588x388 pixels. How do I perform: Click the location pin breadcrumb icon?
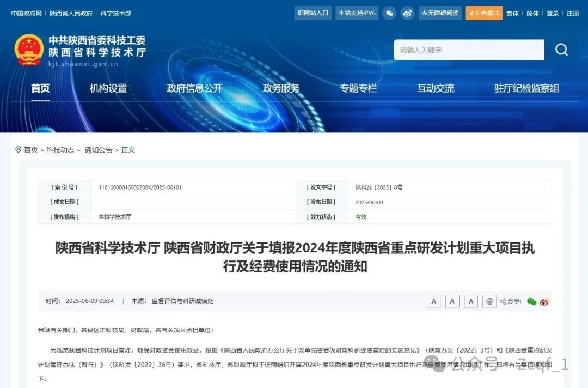(18, 150)
